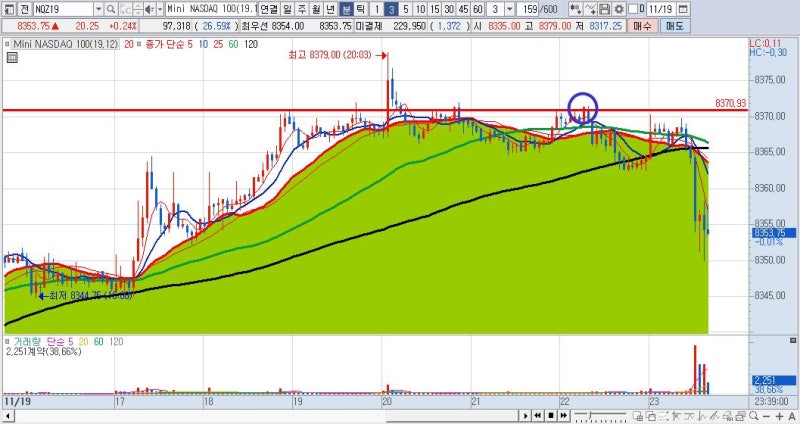Click the magnifier symbol search icon

coord(111,9)
